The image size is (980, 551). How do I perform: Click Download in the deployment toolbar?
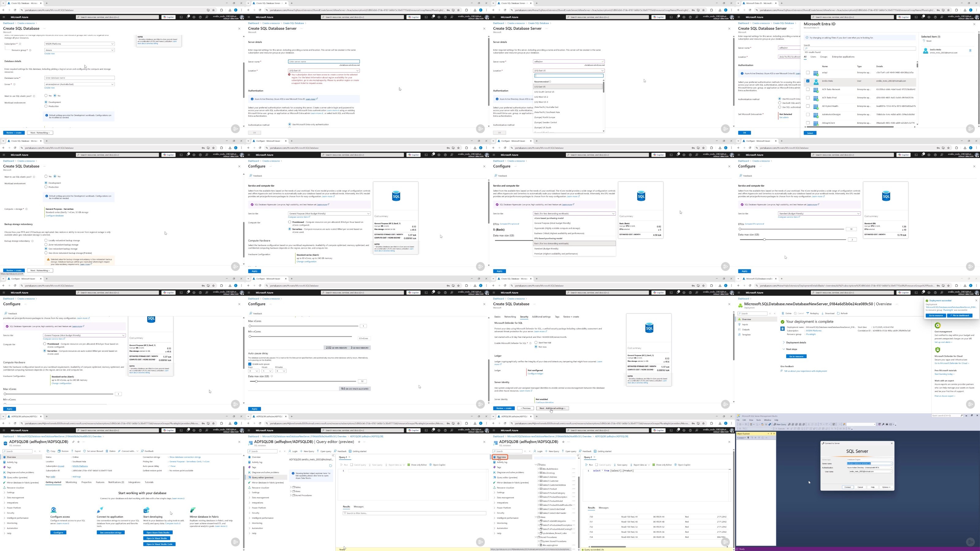828,313
